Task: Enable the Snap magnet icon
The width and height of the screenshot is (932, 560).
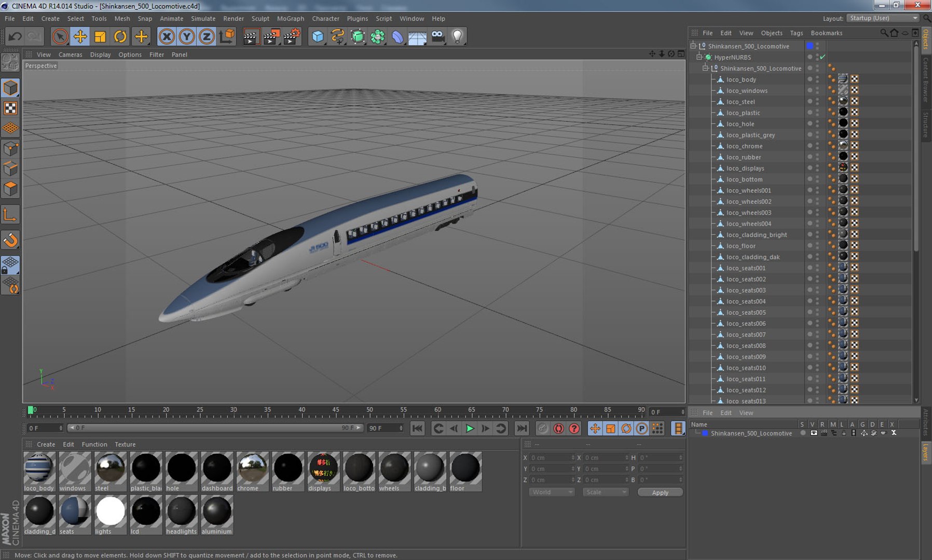Action: point(10,240)
